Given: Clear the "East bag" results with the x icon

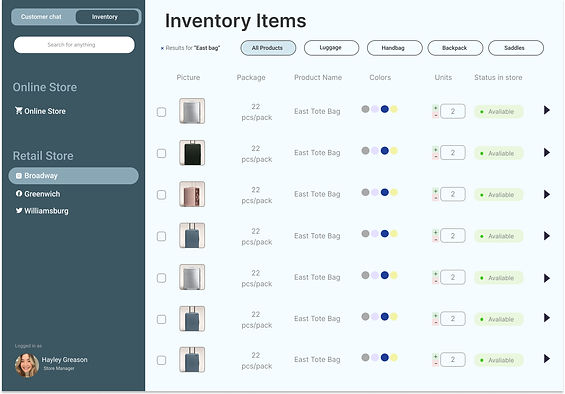Looking at the screenshot, I should tap(162, 48).
